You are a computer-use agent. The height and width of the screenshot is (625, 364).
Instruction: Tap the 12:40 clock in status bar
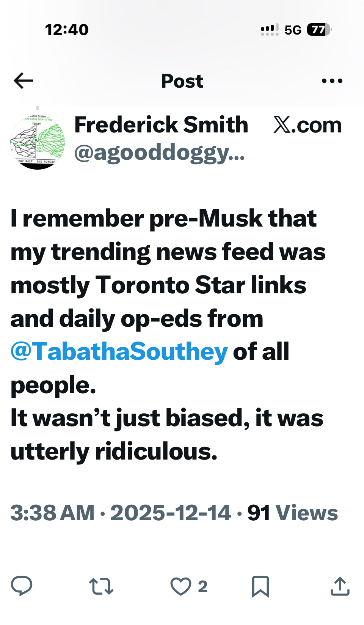coord(67,30)
